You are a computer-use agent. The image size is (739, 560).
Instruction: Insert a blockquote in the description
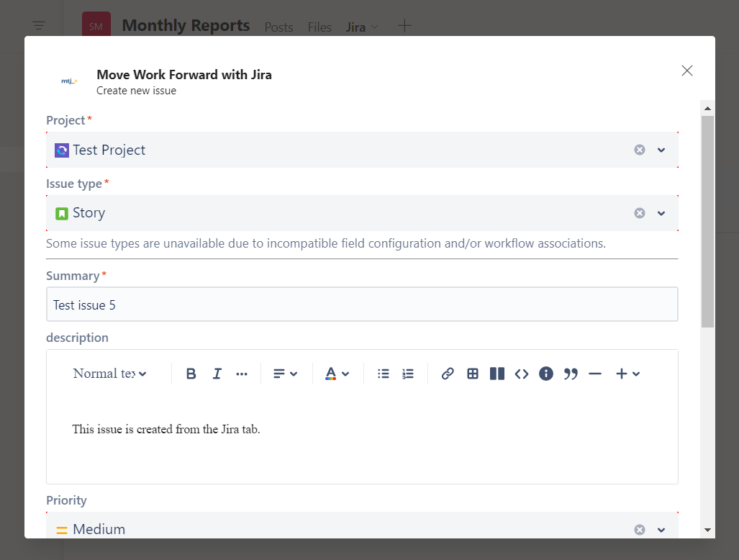tap(571, 374)
